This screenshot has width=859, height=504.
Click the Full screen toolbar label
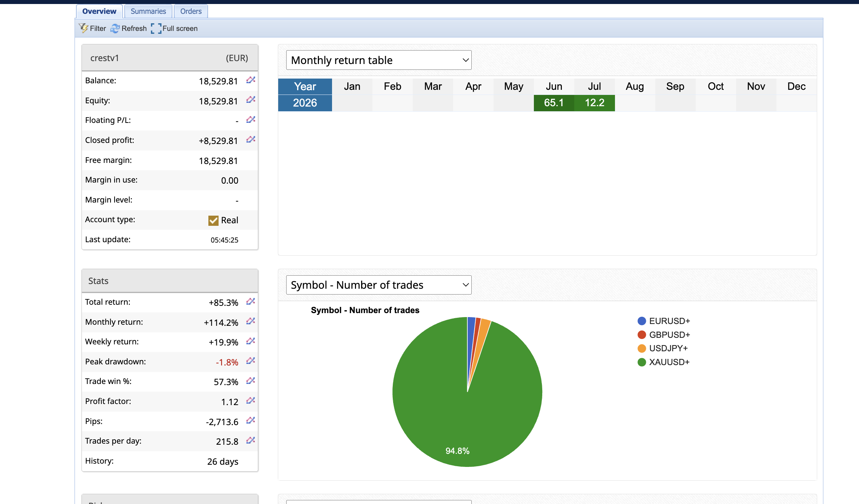tap(180, 28)
